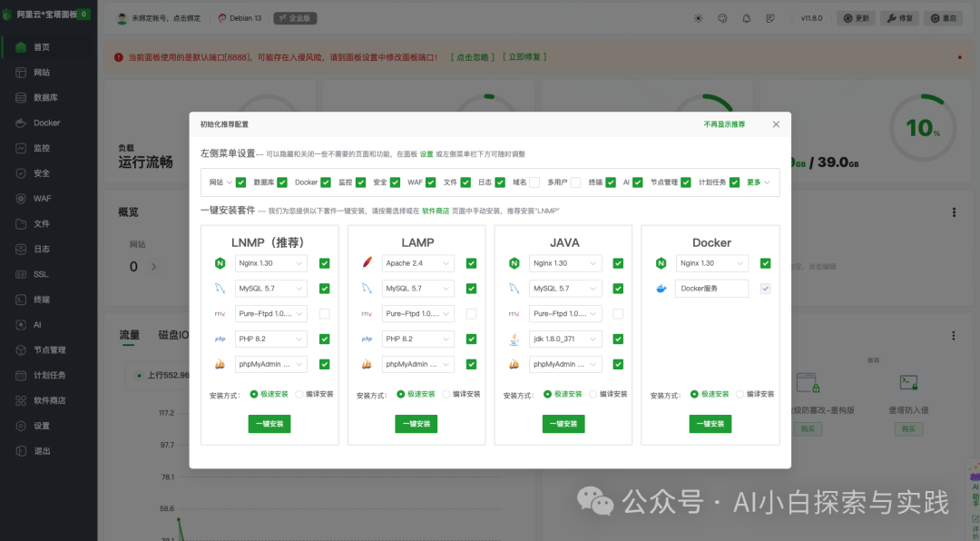Click the 计划任务 sidebar icon
This screenshot has height=541, width=980.
[x=21, y=375]
